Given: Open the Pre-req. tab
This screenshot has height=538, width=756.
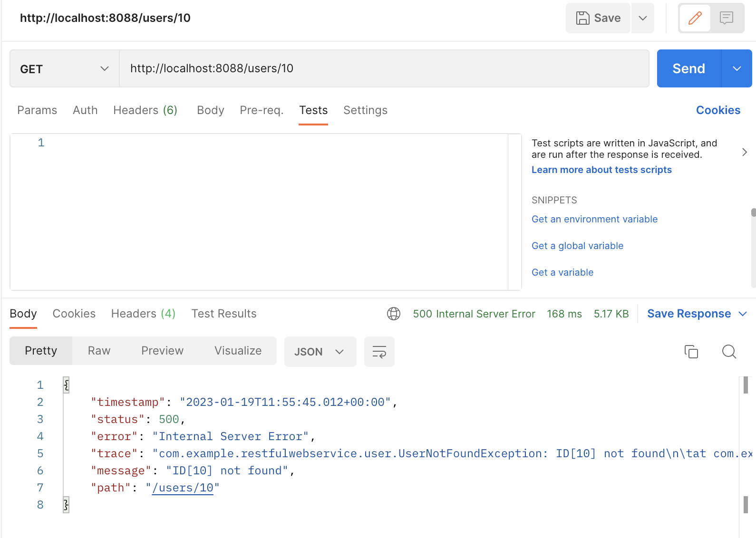Looking at the screenshot, I should click(262, 110).
